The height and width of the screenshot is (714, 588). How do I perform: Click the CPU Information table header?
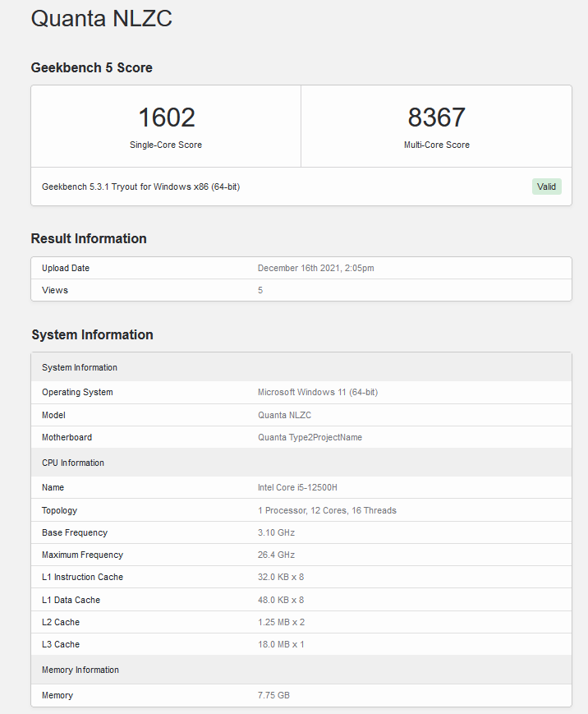301,463
